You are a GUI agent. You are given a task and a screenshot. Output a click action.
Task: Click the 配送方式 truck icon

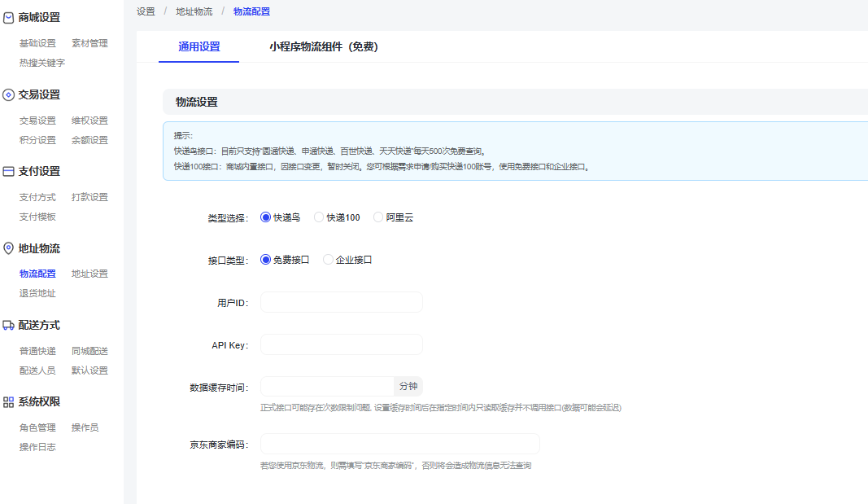pos(9,325)
